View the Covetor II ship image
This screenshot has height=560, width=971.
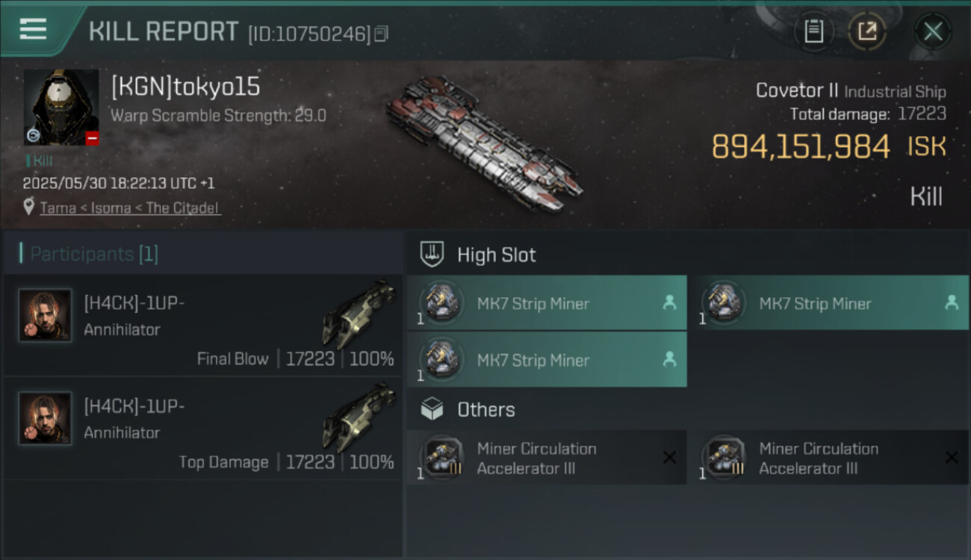tap(484, 142)
